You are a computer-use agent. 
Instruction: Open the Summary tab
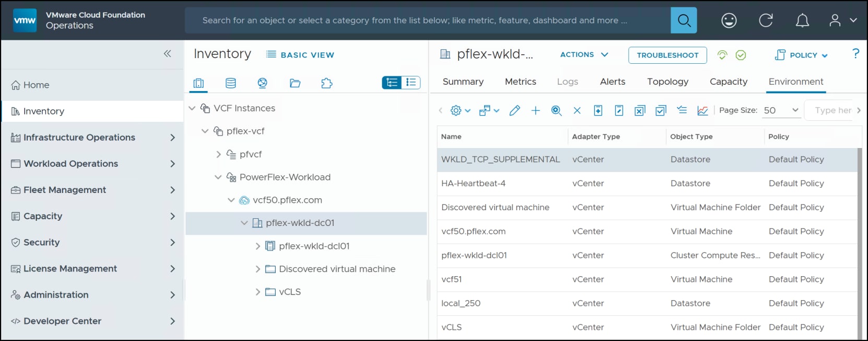(x=463, y=82)
